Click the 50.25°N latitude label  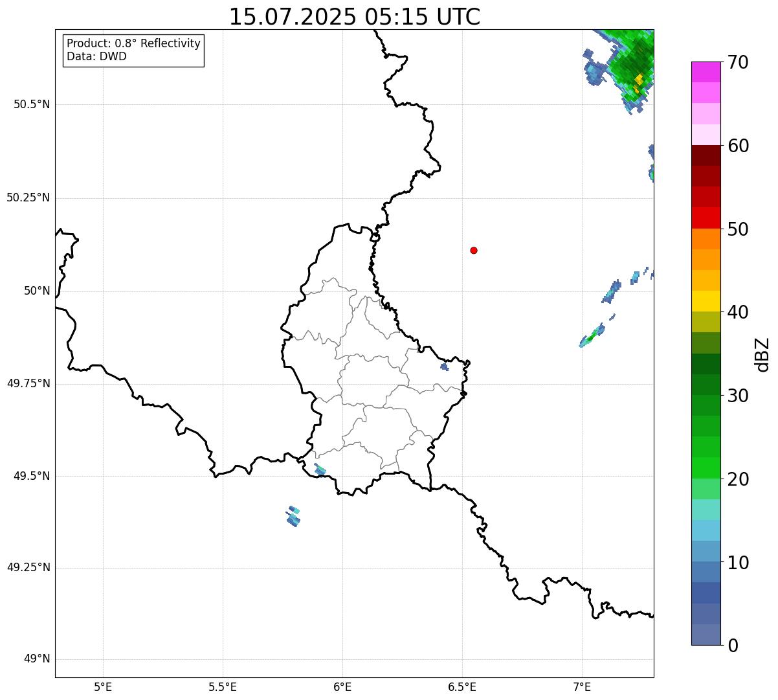click(28, 198)
